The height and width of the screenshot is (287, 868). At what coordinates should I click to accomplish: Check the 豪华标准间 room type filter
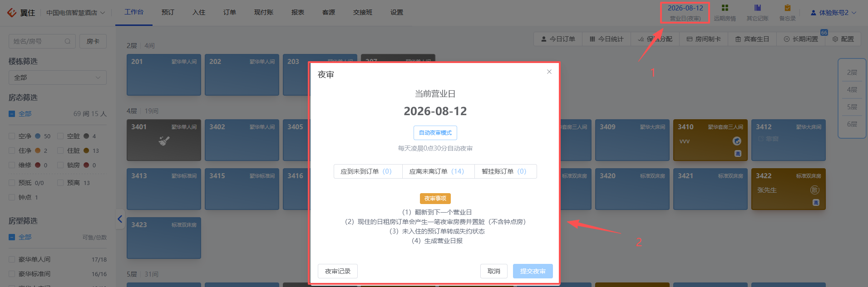coord(12,274)
